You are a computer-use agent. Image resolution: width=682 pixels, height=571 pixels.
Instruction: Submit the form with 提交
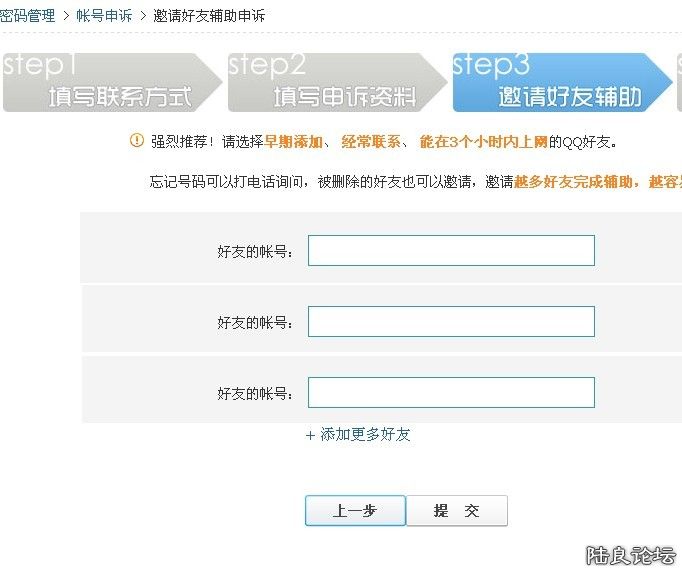click(x=457, y=510)
